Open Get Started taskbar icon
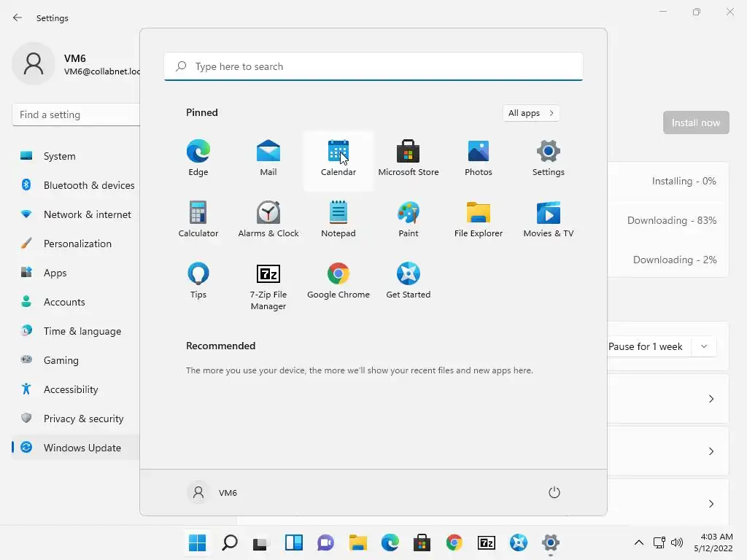 519,542
